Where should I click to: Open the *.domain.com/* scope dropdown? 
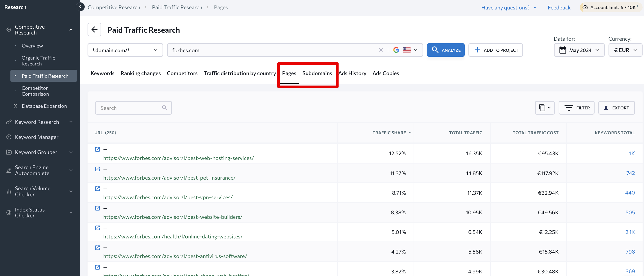[125, 50]
